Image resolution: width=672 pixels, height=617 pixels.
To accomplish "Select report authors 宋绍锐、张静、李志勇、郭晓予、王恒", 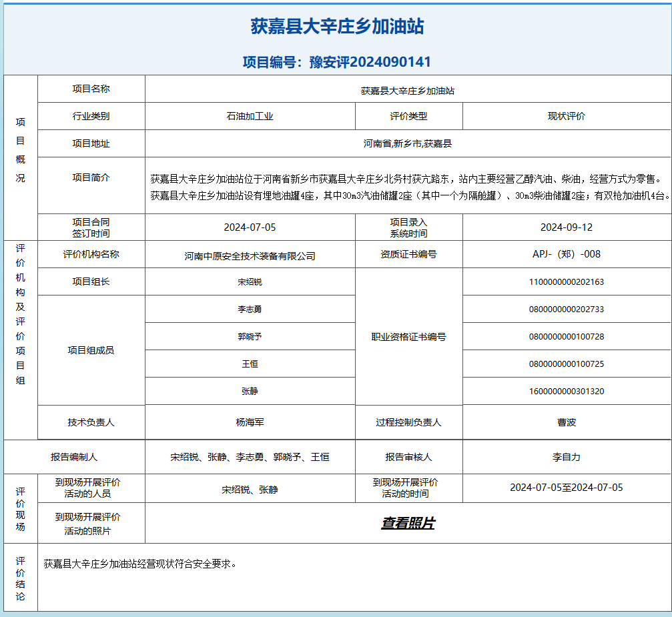I will (x=250, y=457).
